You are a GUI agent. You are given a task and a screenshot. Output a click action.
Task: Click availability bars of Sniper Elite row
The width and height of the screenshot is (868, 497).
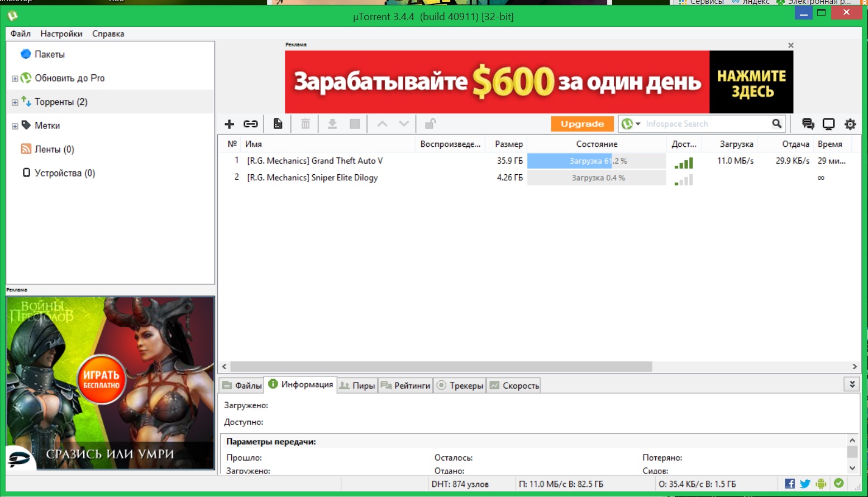[684, 179]
